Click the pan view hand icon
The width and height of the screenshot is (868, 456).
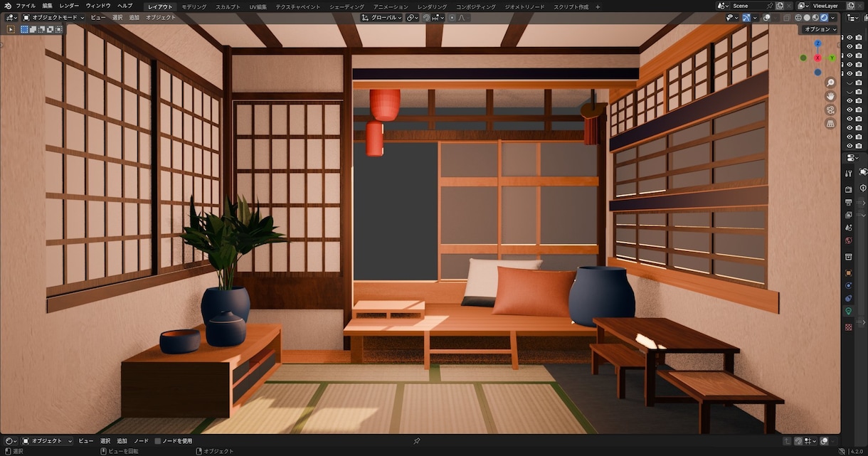coord(830,96)
